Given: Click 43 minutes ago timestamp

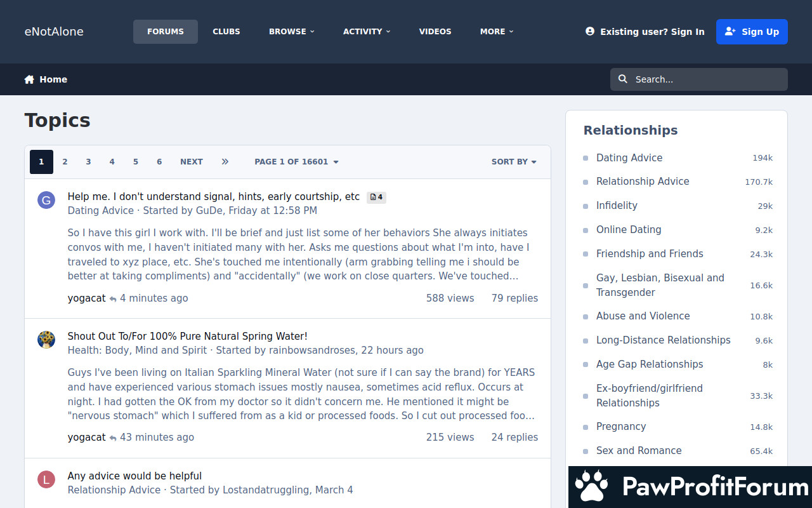Looking at the screenshot, I should pos(157,438).
